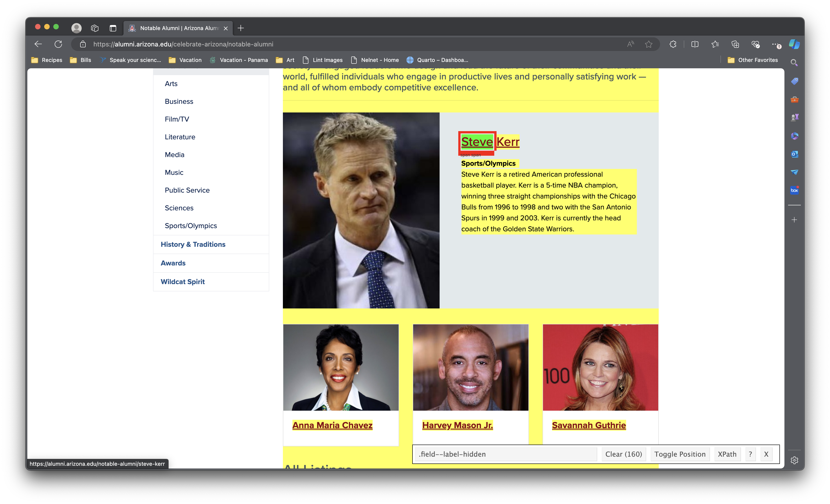Click the browser back arrow
830x504 pixels.
[38, 44]
